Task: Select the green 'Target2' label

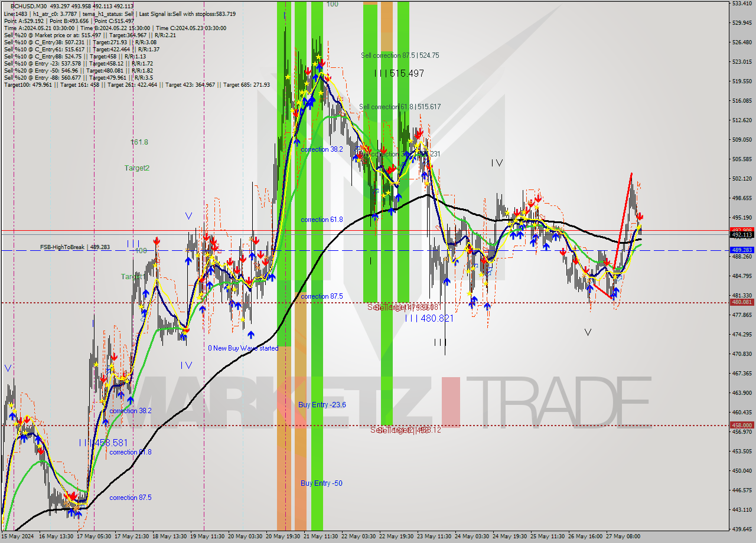Action: (x=136, y=168)
